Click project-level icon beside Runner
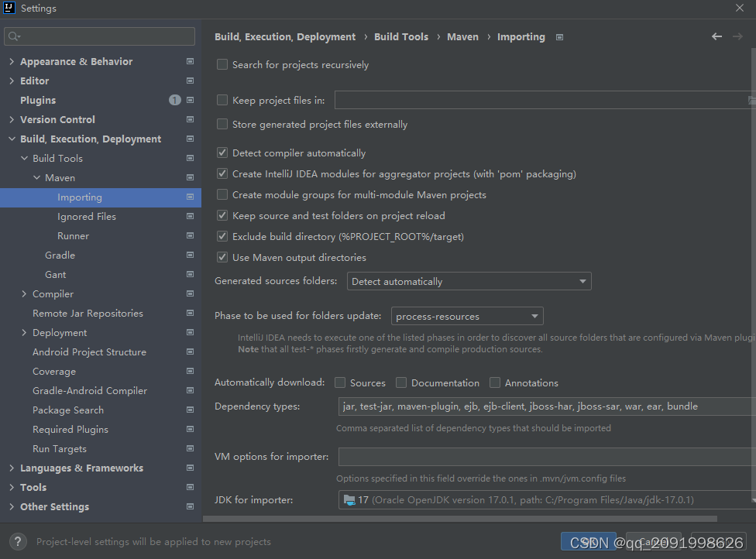 point(190,235)
